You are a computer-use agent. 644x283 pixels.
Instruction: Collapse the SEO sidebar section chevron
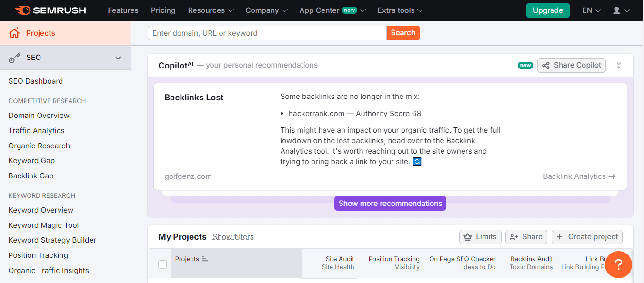[x=118, y=58]
